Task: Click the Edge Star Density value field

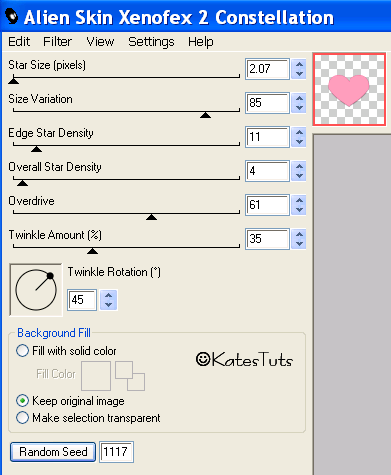Action: [267, 137]
